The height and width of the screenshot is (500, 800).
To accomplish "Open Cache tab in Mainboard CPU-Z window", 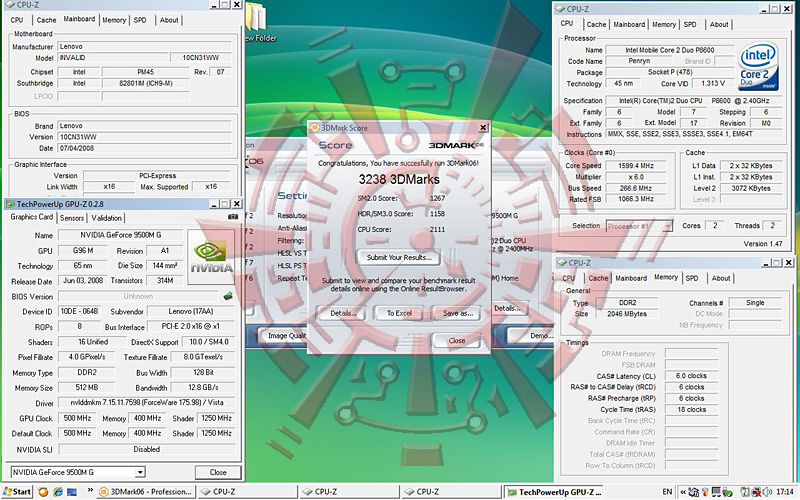I will pyautogui.click(x=46, y=20).
